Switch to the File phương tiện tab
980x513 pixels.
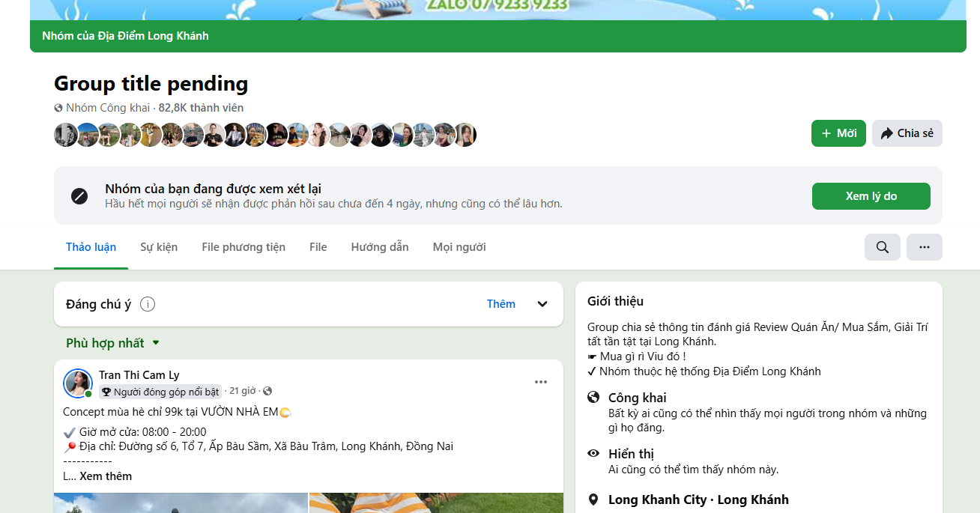coord(243,246)
